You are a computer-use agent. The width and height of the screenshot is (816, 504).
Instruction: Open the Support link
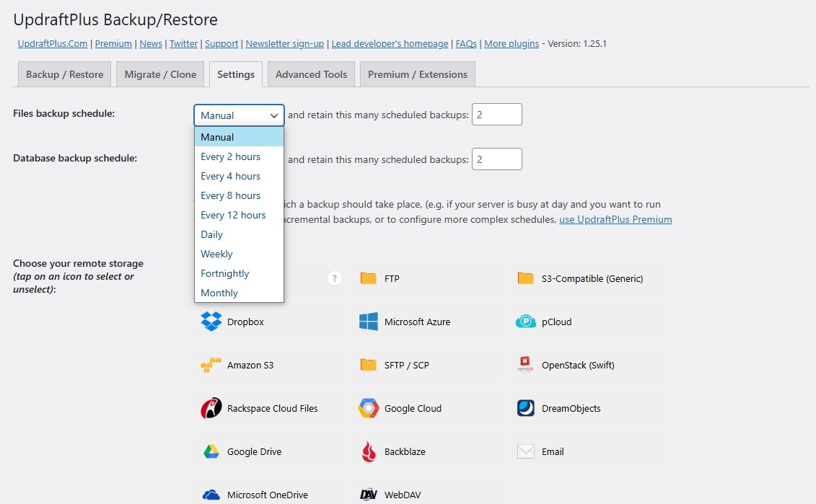(221, 44)
